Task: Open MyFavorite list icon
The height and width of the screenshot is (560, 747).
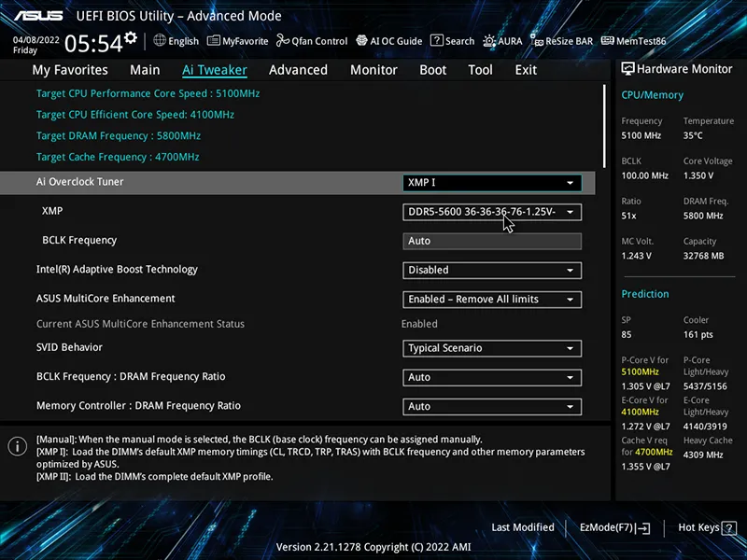Action: point(214,41)
